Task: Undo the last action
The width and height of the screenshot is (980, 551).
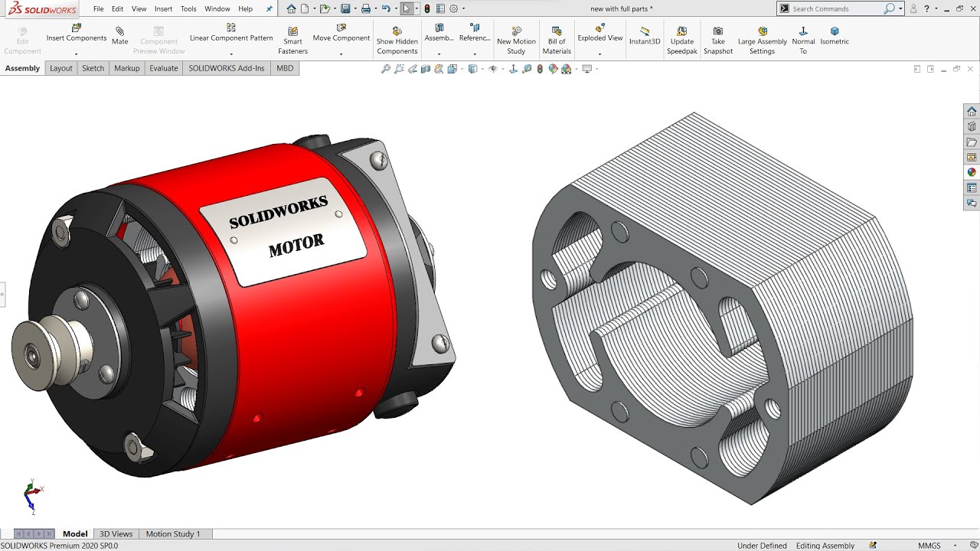Action: [386, 8]
